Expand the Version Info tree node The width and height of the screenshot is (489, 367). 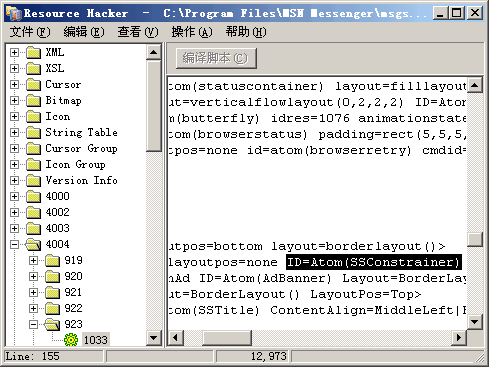[x=14, y=181]
